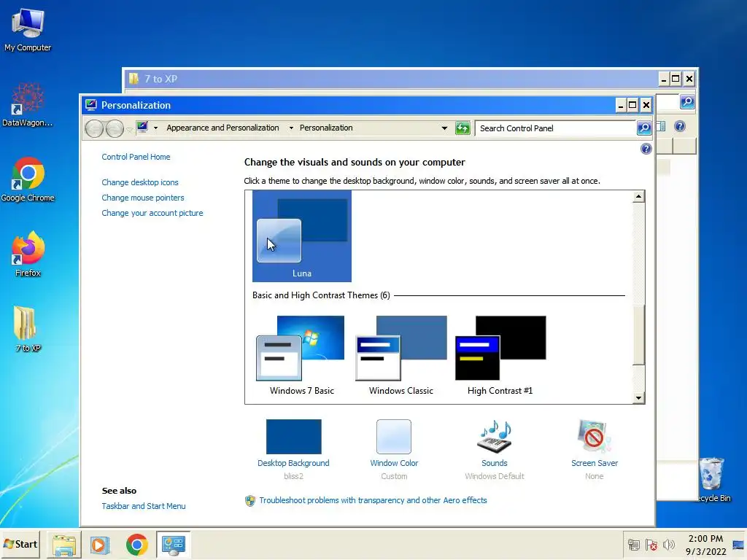Select the Luna theme
This screenshot has height=560, width=747.
pos(301,236)
